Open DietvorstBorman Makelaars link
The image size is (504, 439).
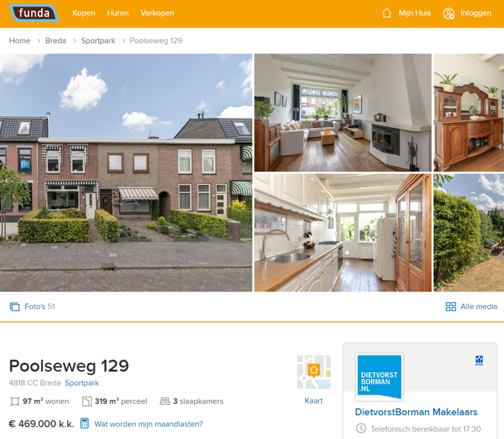[x=417, y=412]
